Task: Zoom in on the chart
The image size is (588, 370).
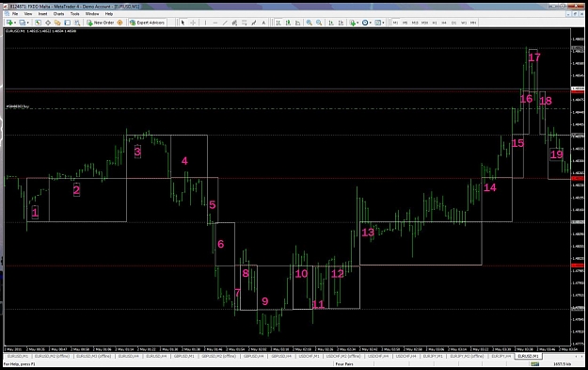Action: 309,23
